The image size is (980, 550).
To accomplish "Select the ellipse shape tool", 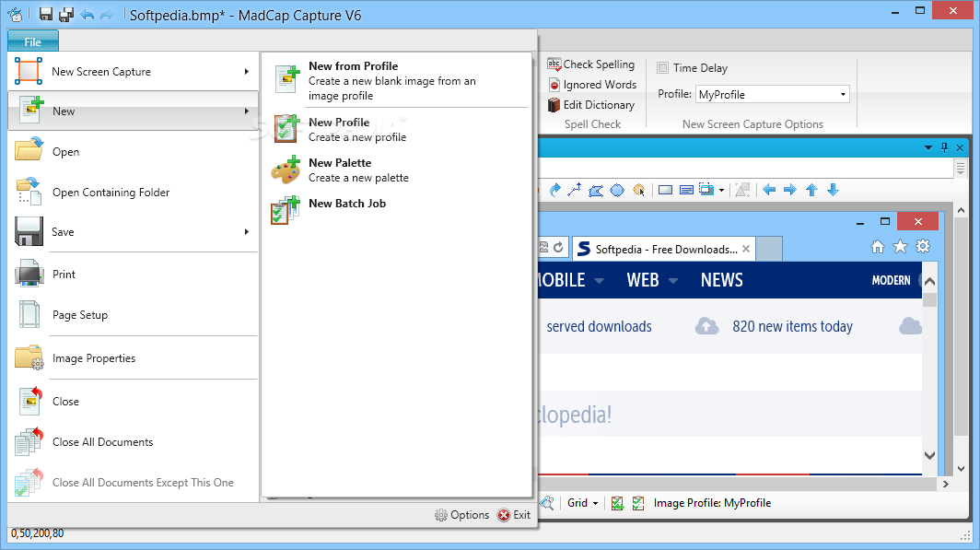I will [x=617, y=190].
